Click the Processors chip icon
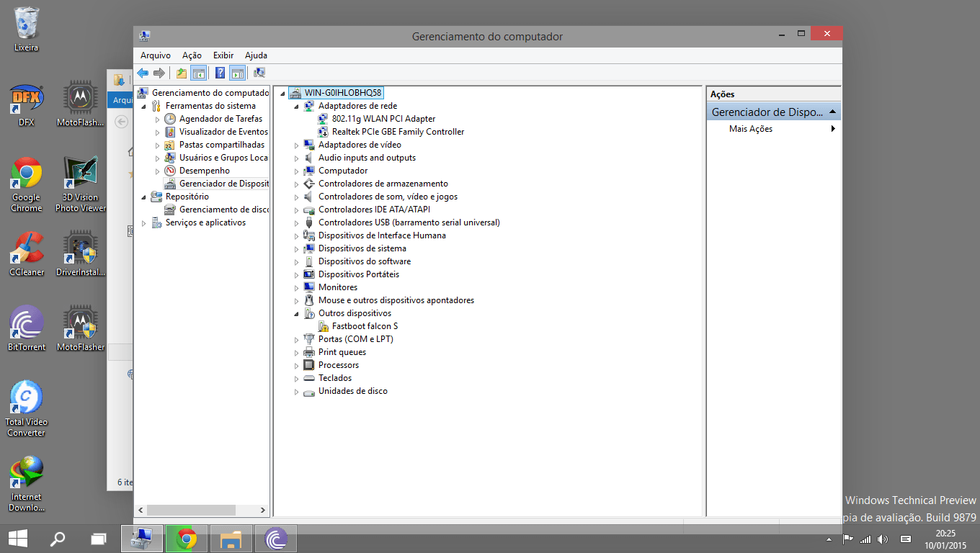 click(x=309, y=365)
